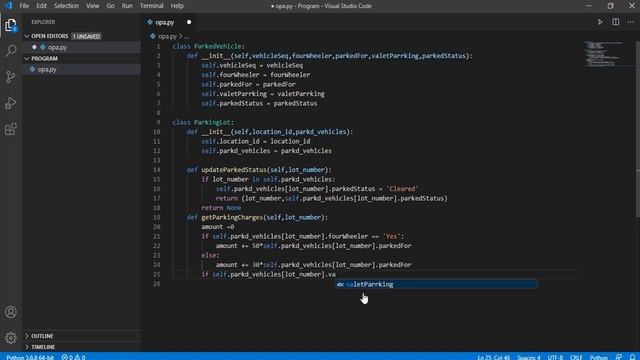640x360 pixels.
Task: Click line number 9 in gutter
Action: point(158,122)
